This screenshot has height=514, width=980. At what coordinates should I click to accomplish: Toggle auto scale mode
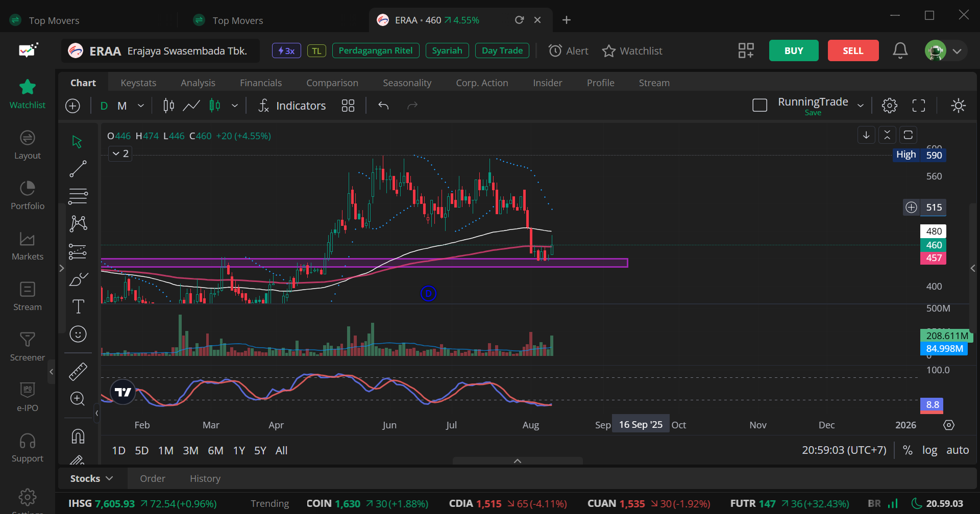(958, 450)
